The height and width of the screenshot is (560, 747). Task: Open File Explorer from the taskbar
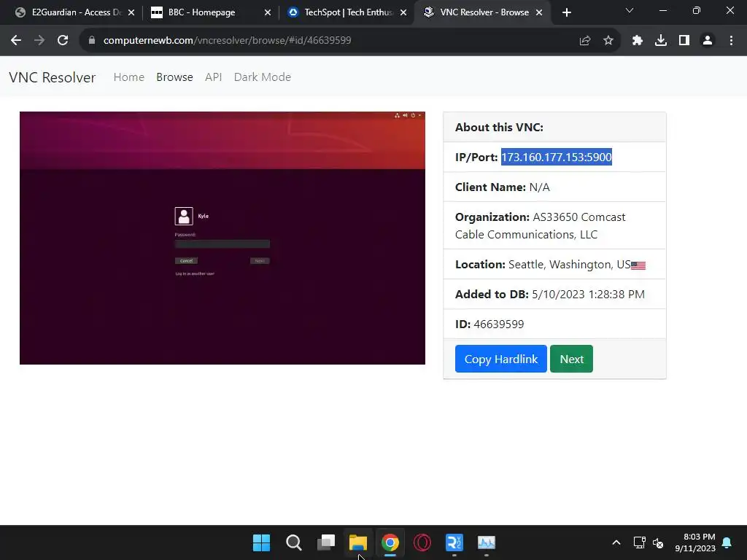coord(357,542)
